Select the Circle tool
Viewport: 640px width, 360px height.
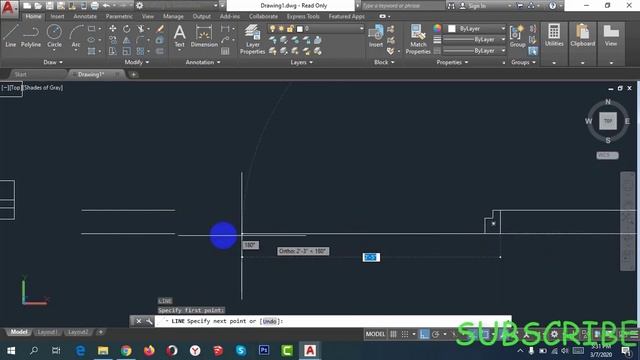pos(54,36)
